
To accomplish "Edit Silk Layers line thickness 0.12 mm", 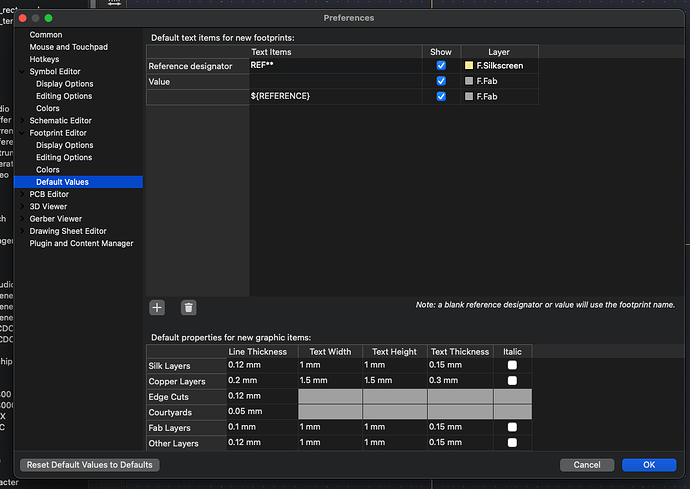I will [x=262, y=365].
